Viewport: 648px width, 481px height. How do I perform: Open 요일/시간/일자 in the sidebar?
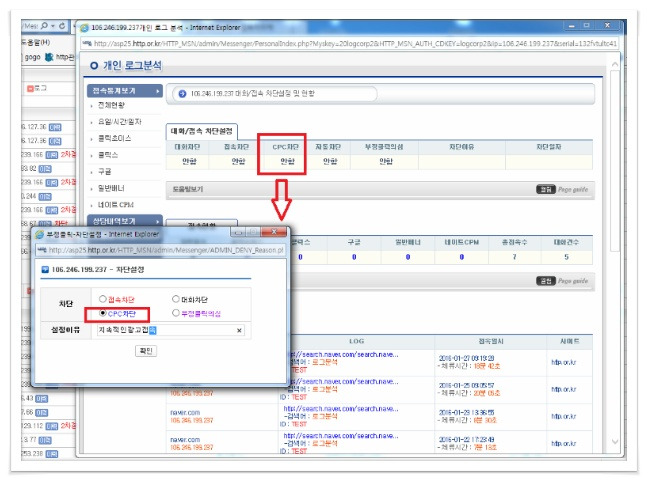[119, 122]
